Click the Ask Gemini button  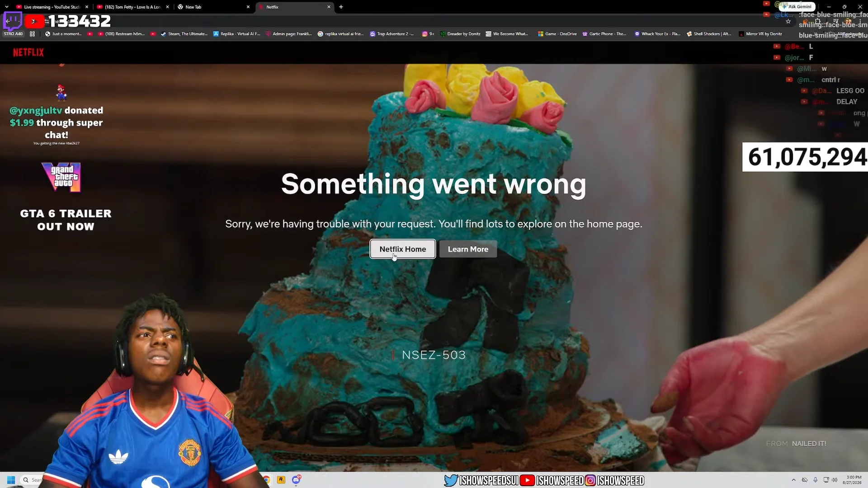pos(797,7)
